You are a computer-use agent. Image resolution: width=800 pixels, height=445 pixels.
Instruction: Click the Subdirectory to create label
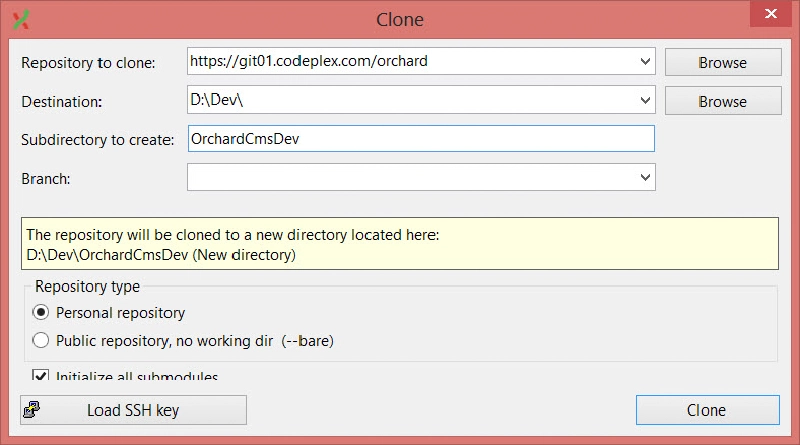97,140
